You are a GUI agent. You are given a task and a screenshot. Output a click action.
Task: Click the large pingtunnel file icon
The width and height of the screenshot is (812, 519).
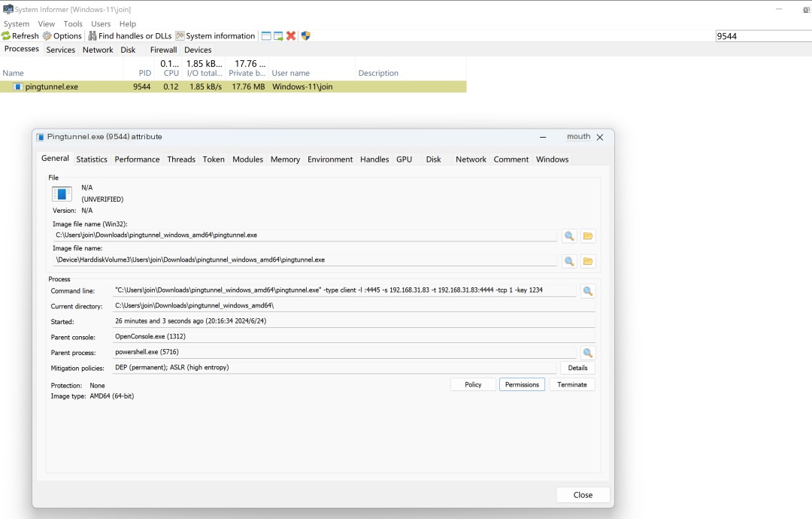coord(62,194)
